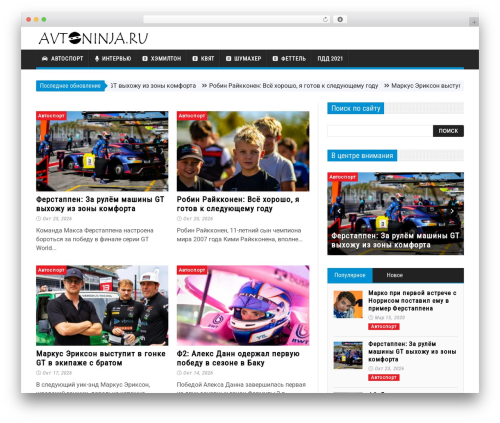Click Автоспорт tag on Райкконен image
Viewport: 500px width, 423px height.
coord(192,116)
